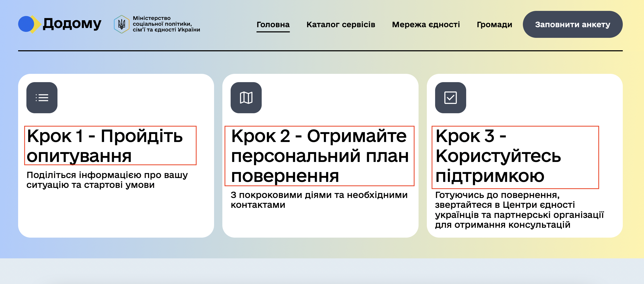Select heading Крок 2 - Отримайте персональний план повернення

point(320,156)
